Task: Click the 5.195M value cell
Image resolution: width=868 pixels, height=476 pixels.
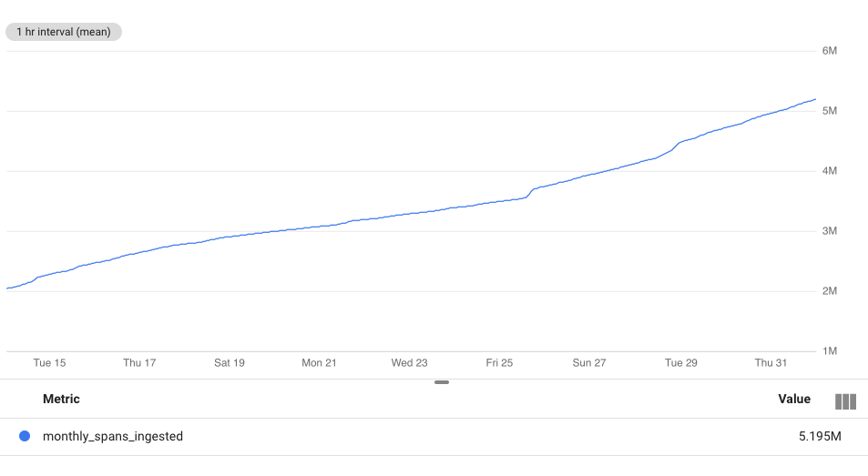Action: pos(820,436)
